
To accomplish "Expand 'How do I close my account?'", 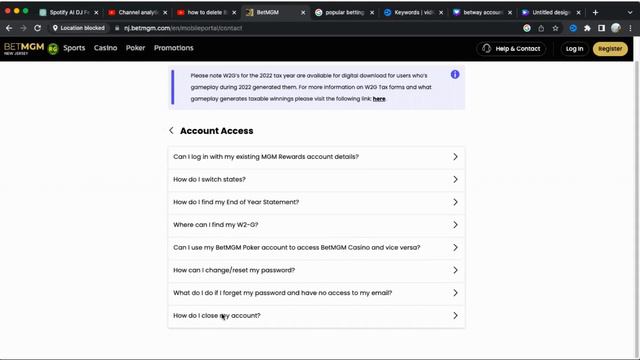I will coord(316,316).
